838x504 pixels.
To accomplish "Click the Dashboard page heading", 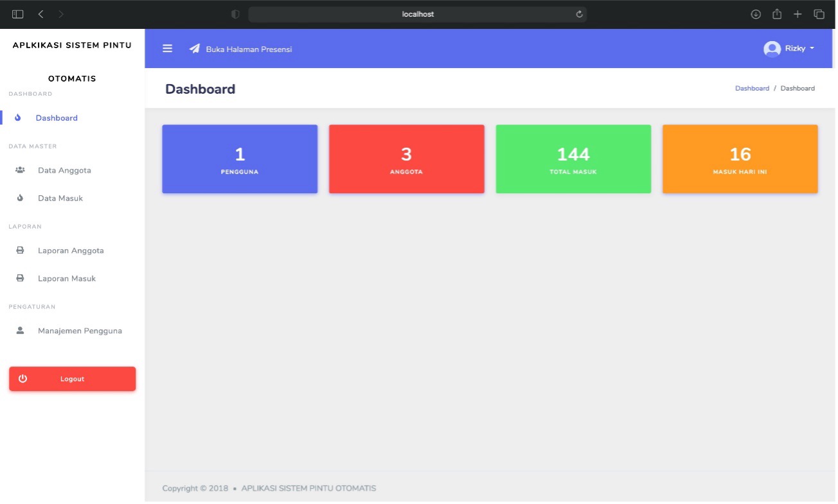I will pos(201,89).
